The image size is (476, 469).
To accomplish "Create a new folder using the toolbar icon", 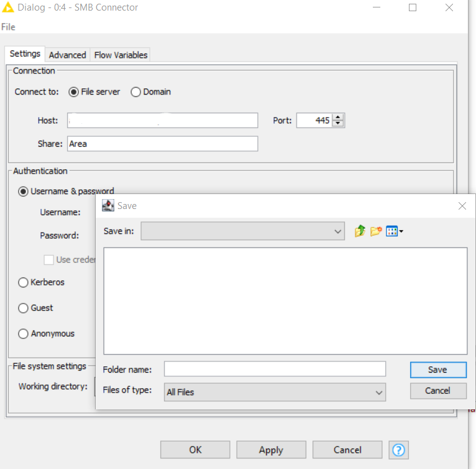I will coord(376,231).
